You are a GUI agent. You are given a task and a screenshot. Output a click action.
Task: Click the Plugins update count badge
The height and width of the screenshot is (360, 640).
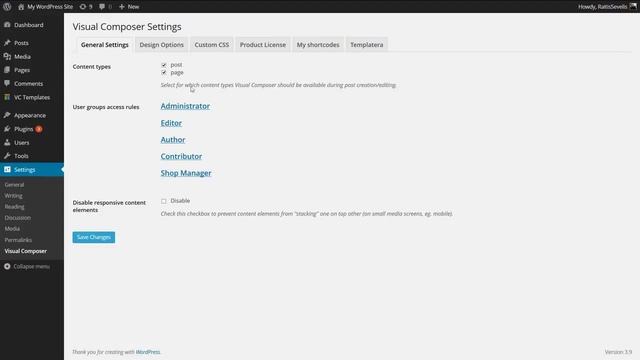[38, 129]
